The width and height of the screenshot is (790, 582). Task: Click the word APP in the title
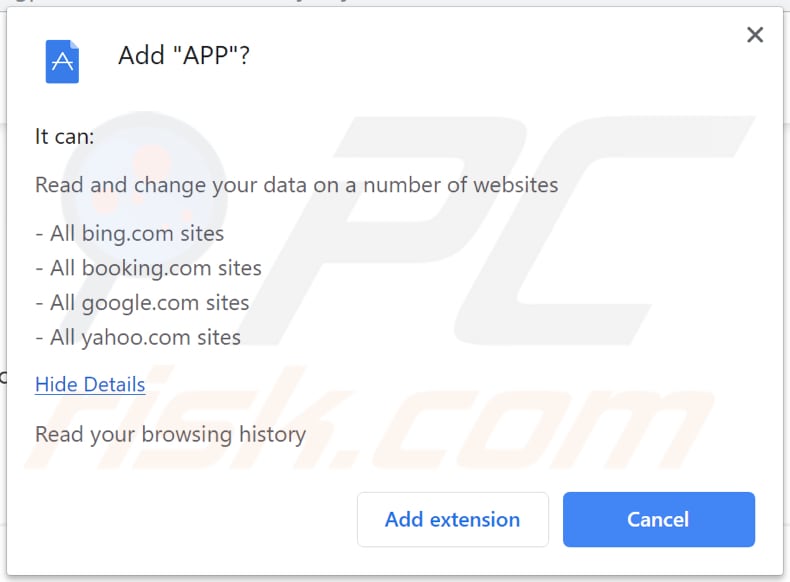click(x=203, y=55)
